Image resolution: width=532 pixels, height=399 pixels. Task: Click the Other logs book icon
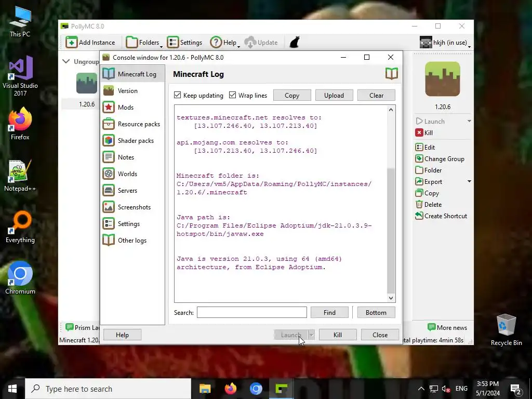point(109,240)
